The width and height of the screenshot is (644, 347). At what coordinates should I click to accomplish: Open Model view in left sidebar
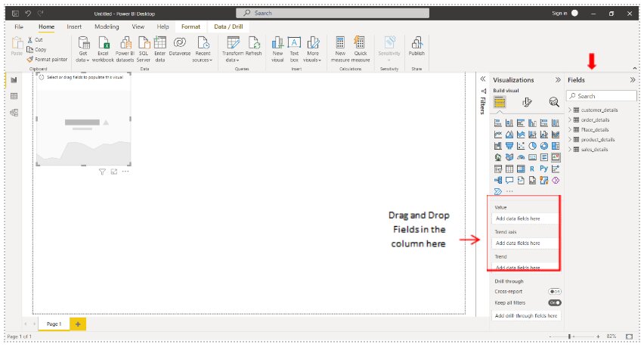point(14,113)
